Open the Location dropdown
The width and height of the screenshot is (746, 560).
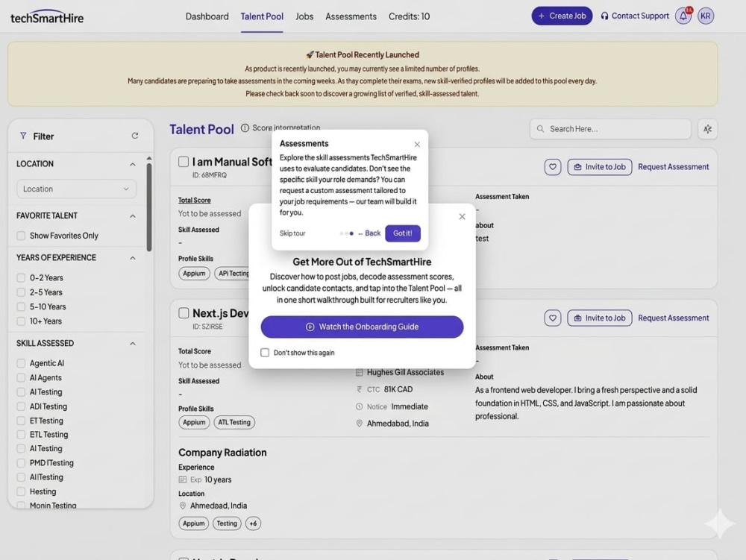[x=77, y=189]
